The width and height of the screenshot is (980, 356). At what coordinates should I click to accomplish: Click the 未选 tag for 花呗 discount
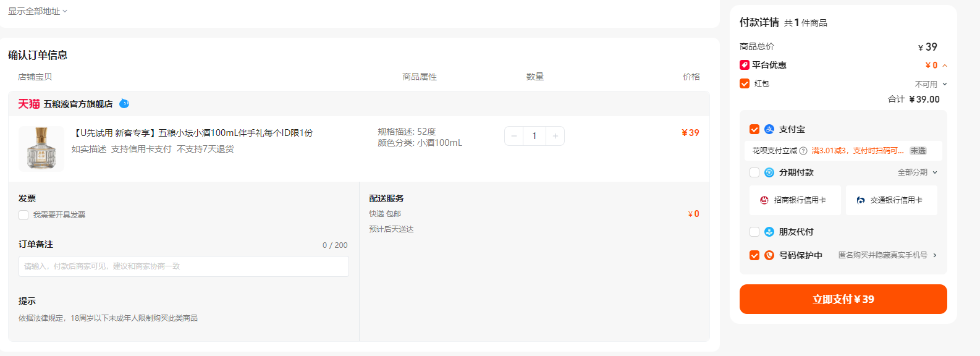918,151
